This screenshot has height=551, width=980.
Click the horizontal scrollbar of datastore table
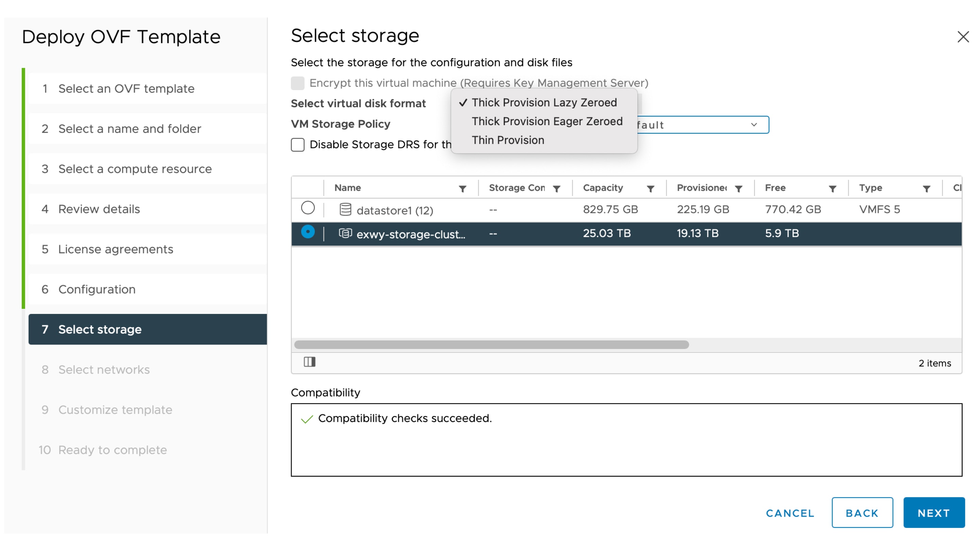pyautogui.click(x=491, y=345)
